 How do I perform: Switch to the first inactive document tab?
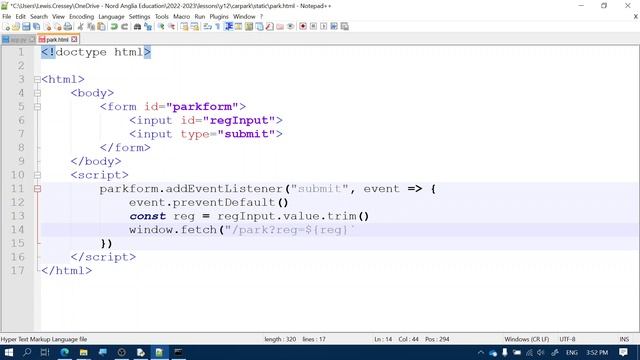pos(18,40)
